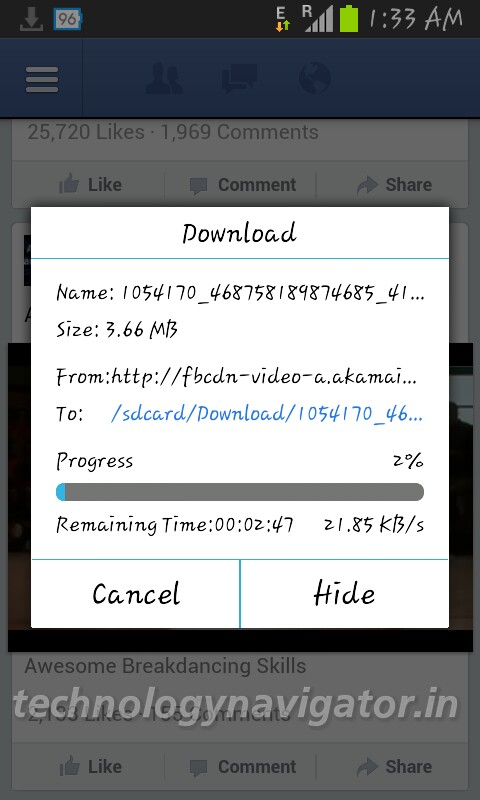Viewport: 480px width, 800px height.
Task: Comment on the top post
Action: pos(243,185)
